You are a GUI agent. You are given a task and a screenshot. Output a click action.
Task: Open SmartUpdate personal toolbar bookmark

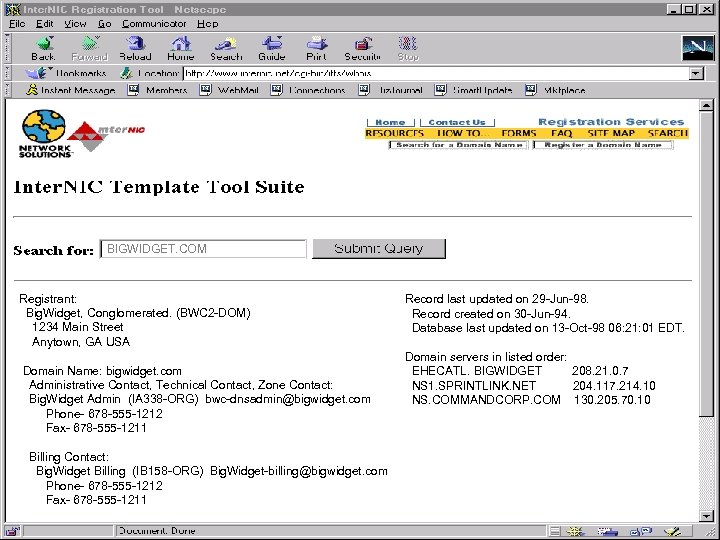[473, 90]
